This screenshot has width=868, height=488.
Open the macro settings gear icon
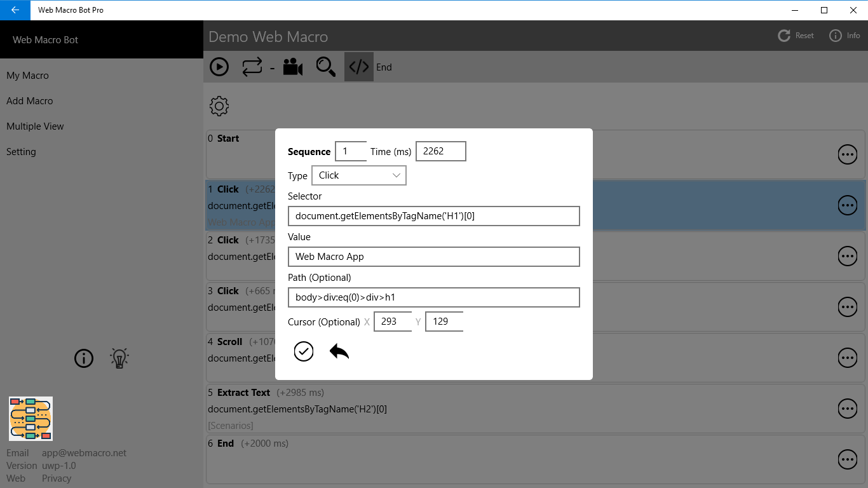[219, 106]
